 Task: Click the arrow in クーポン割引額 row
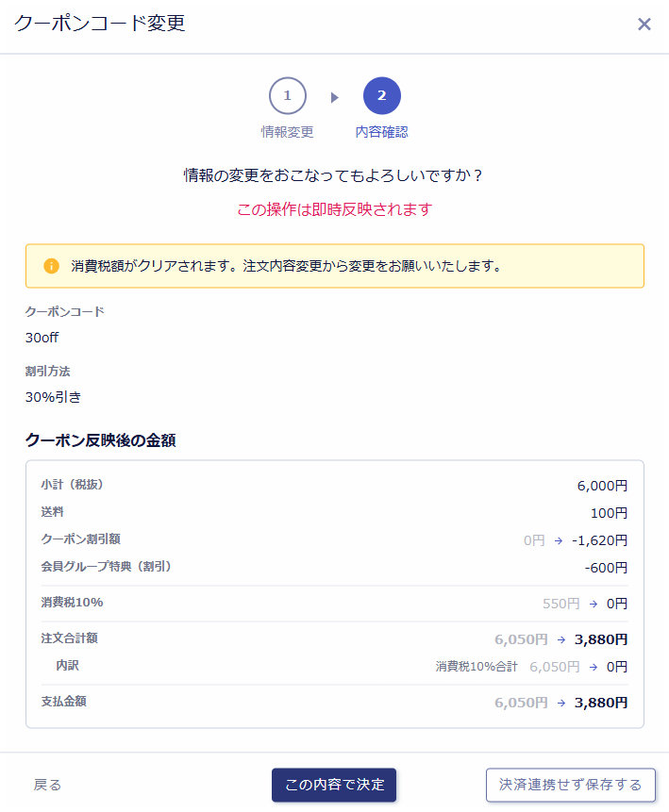[559, 540]
